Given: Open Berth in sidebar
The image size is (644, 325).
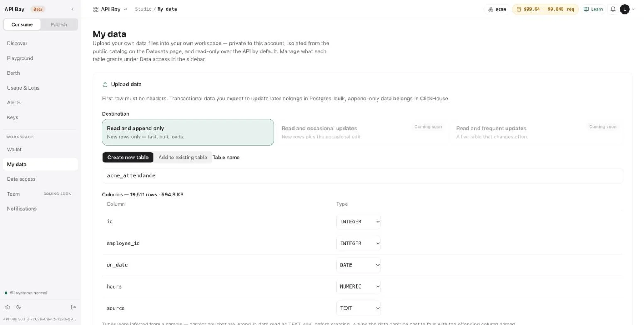Looking at the screenshot, I should 40,73.
